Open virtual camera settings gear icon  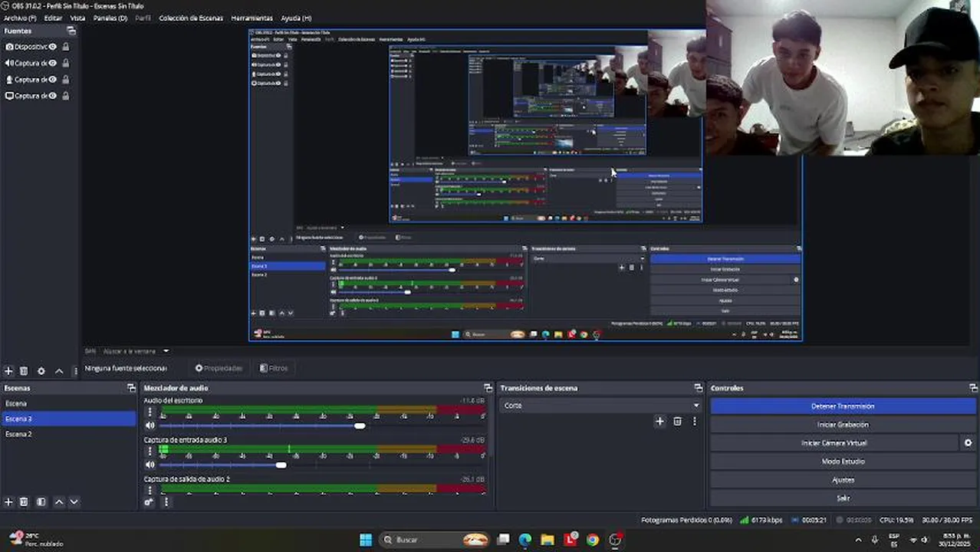[968, 443]
